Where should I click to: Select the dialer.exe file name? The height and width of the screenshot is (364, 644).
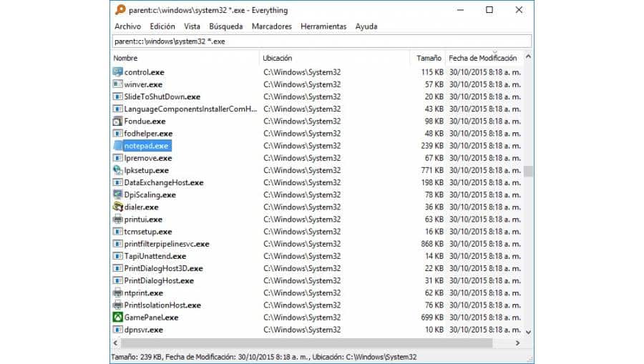pyautogui.click(x=141, y=207)
